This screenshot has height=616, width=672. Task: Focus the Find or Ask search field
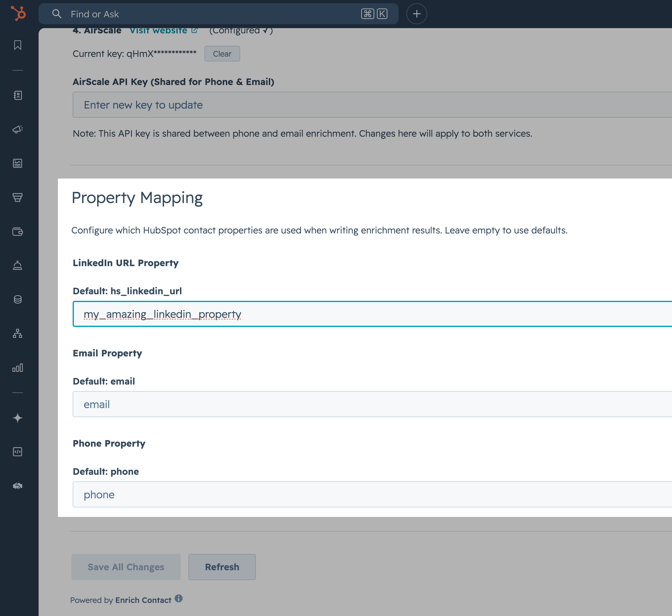point(219,14)
